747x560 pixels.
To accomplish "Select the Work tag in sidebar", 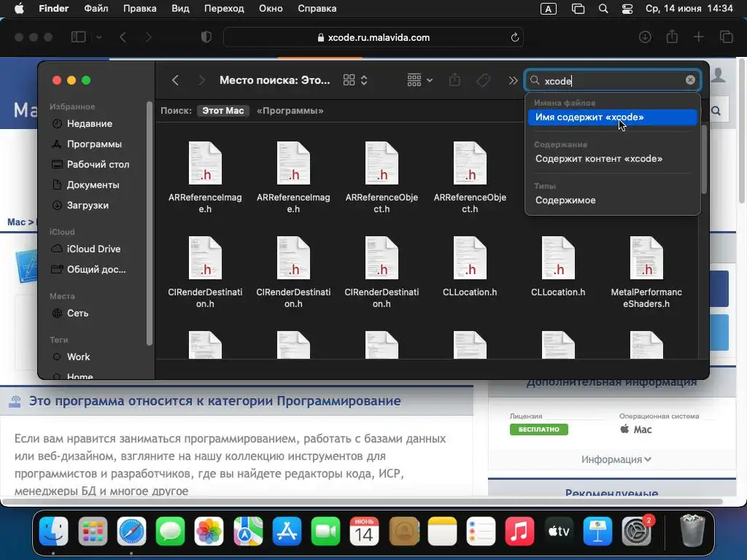I will 78,357.
